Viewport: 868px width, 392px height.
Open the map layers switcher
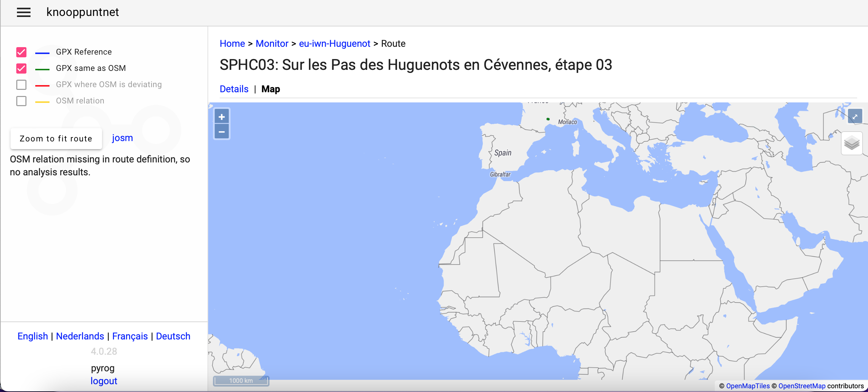(851, 143)
